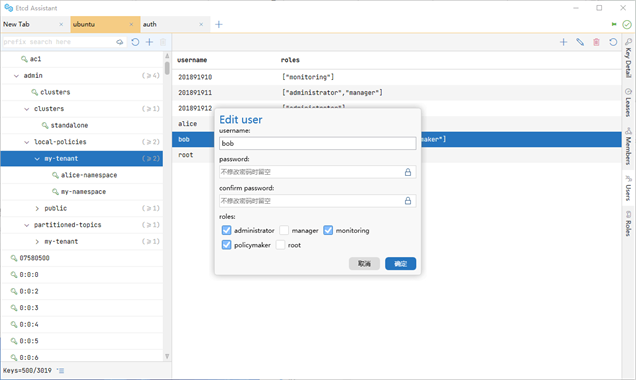Expand the public tree node
The height and width of the screenshot is (380, 636).
pos(37,208)
